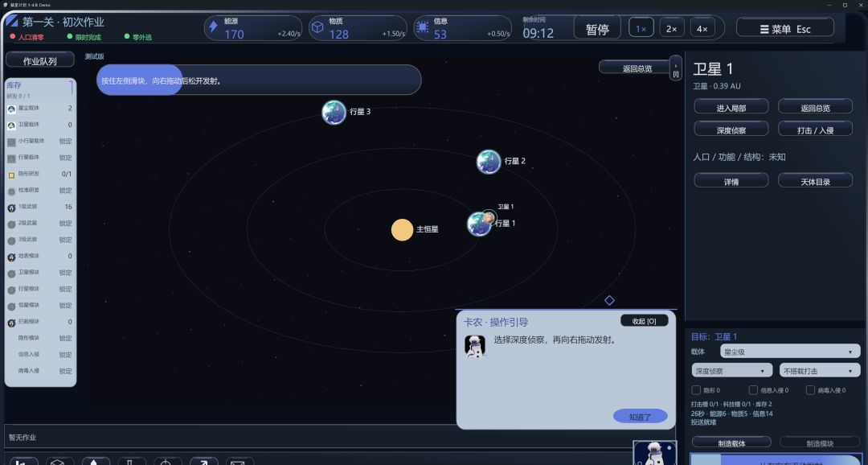Open the 载体 星尘级 dropdown
The image size is (868, 465).
(790, 352)
